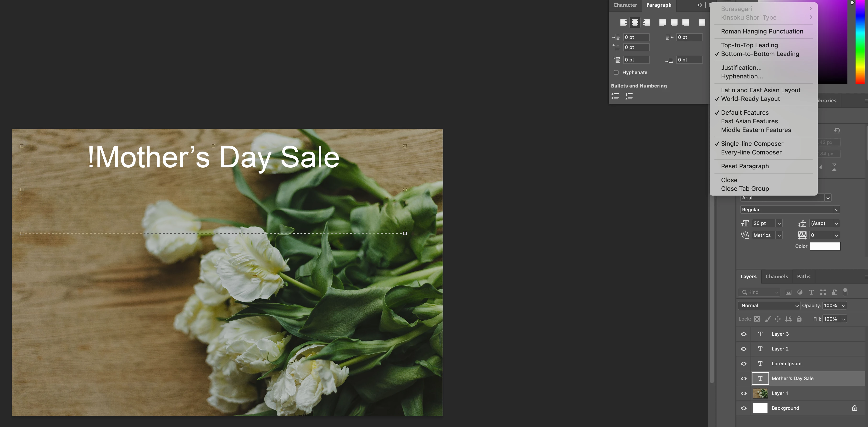Click the left align text icon
Screen dimensions: 868x427
[x=623, y=22]
